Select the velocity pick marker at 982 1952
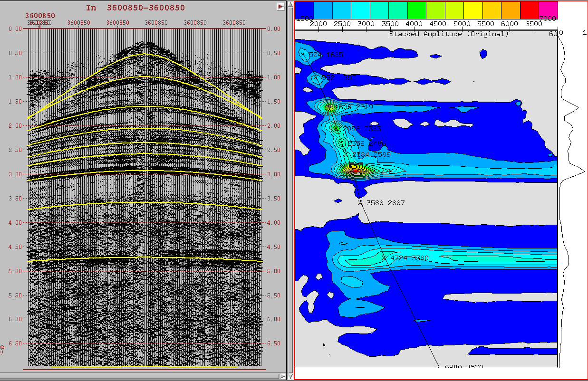 coord(317,78)
